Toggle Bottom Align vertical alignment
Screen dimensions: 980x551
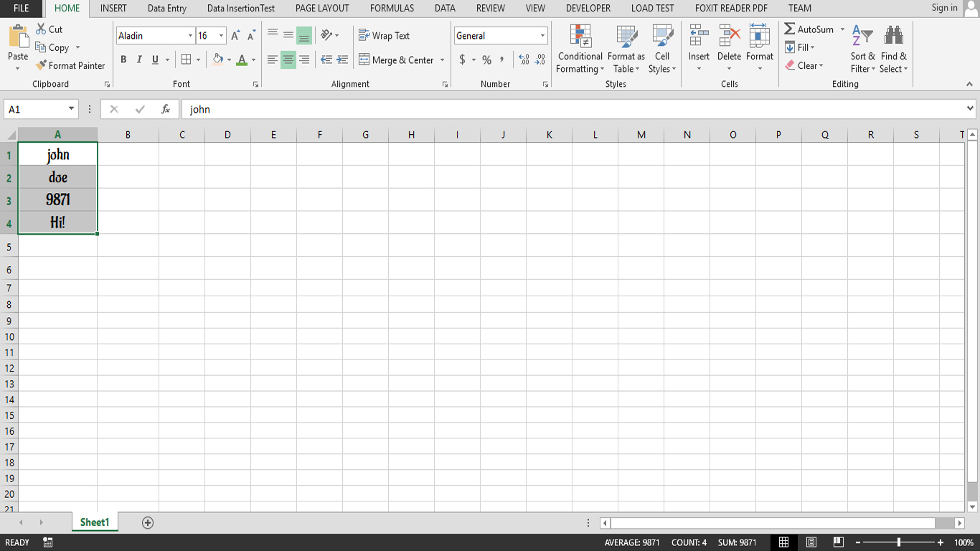tap(304, 35)
